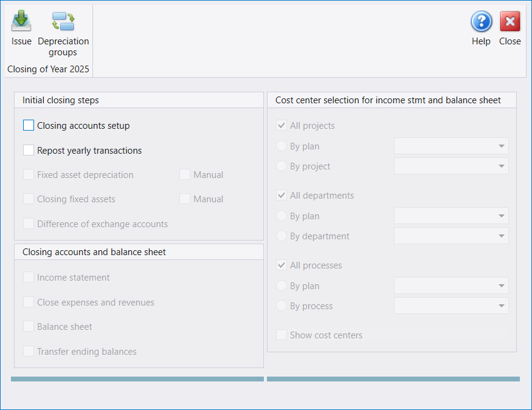
Task: Open processes By plan dropdown
Action: click(x=451, y=285)
